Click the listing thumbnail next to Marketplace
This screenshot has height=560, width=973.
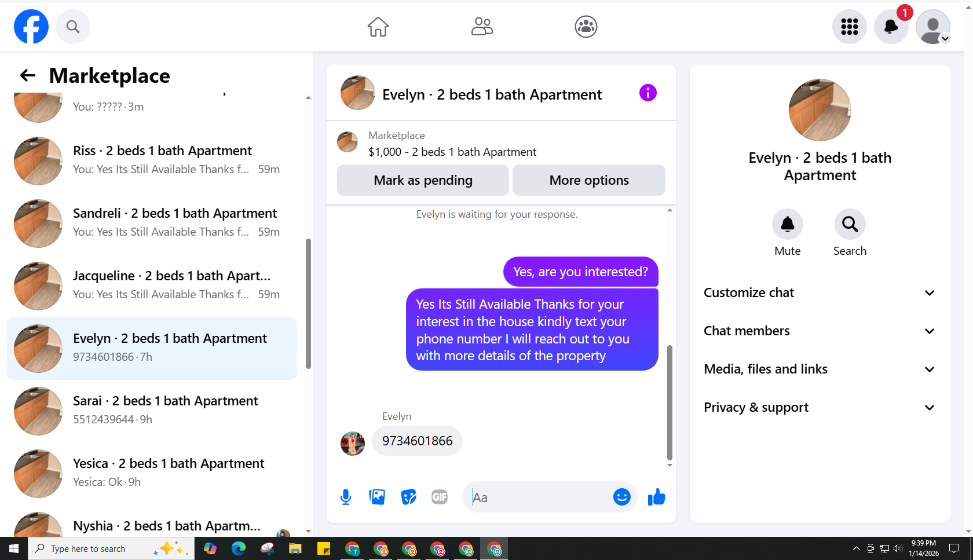click(x=348, y=142)
